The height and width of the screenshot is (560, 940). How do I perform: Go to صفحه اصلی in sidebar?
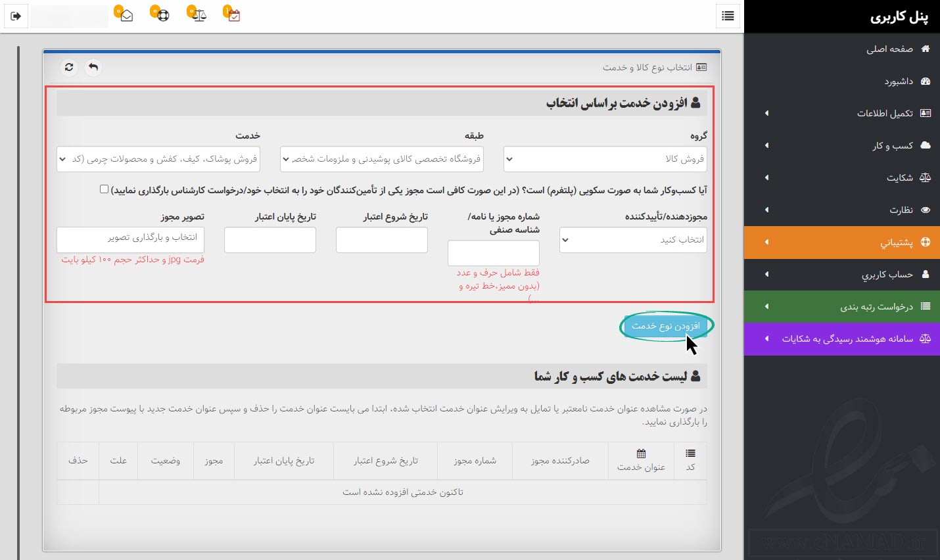[x=842, y=49]
